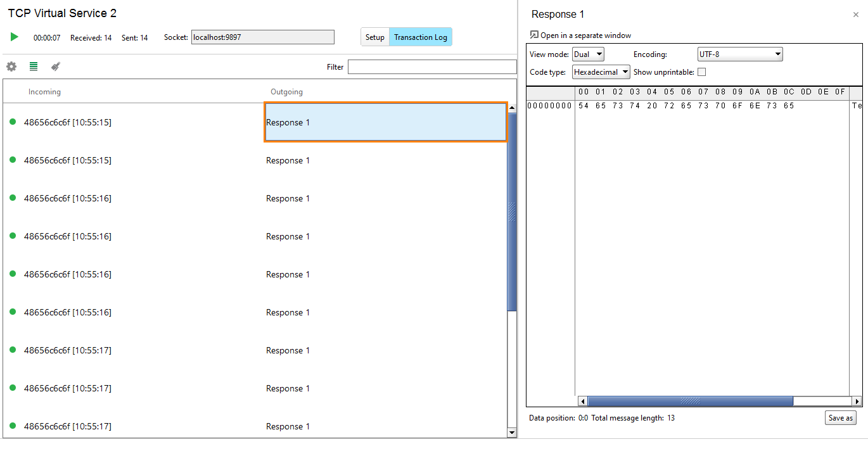Click the horizontal scrollbar in the hex viewer

691,400
